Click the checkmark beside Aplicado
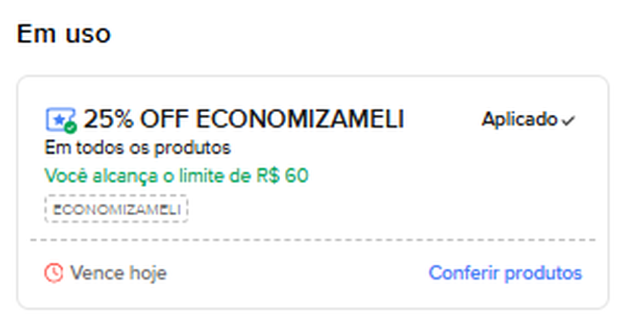 [x=568, y=121]
